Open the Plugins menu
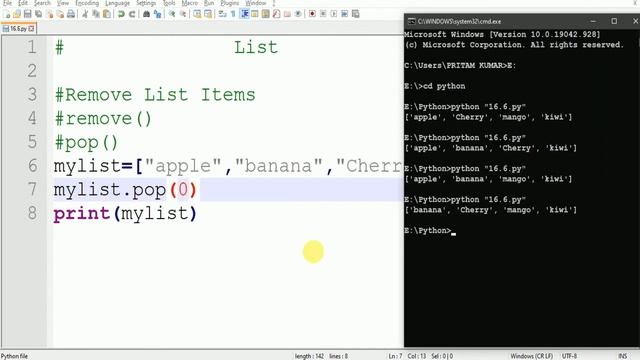The image size is (640, 360). (230, 3)
